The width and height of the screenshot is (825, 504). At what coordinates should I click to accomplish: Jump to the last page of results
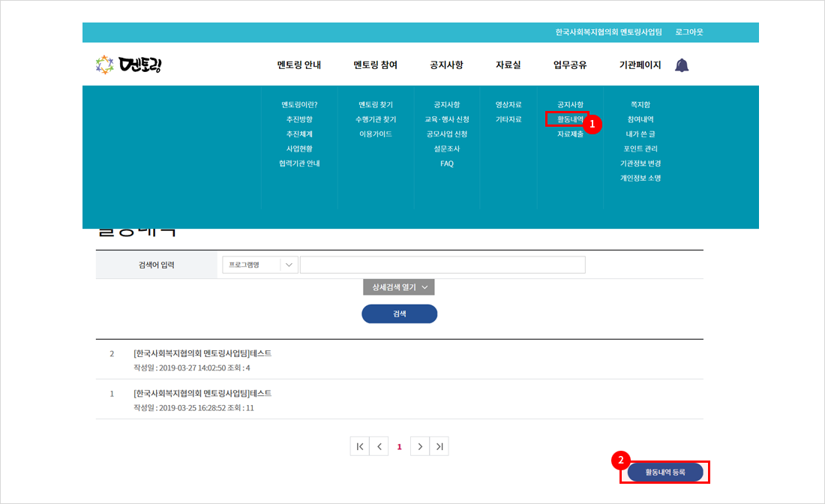click(x=439, y=446)
